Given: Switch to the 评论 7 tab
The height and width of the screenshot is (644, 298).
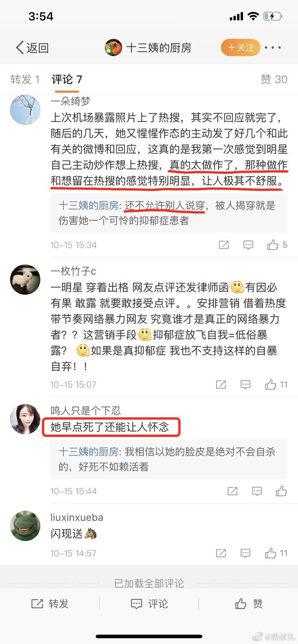Looking at the screenshot, I should (x=67, y=79).
